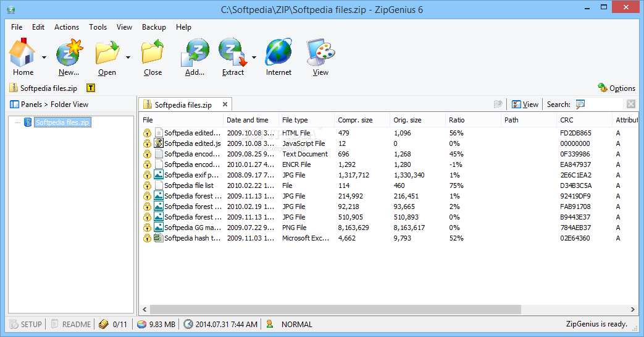This screenshot has height=337, width=644.
Task: Close the Softpedia files.zip tab
Action: click(225, 105)
